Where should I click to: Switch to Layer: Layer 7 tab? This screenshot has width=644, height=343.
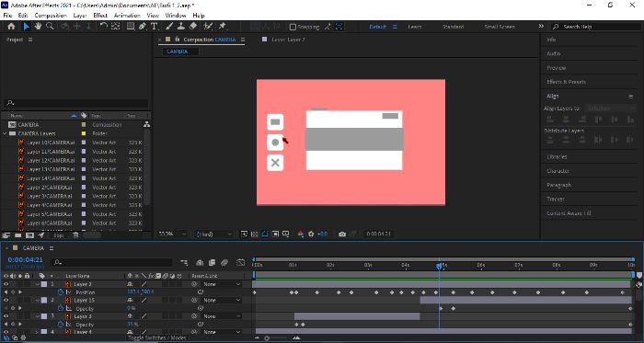[288, 40]
